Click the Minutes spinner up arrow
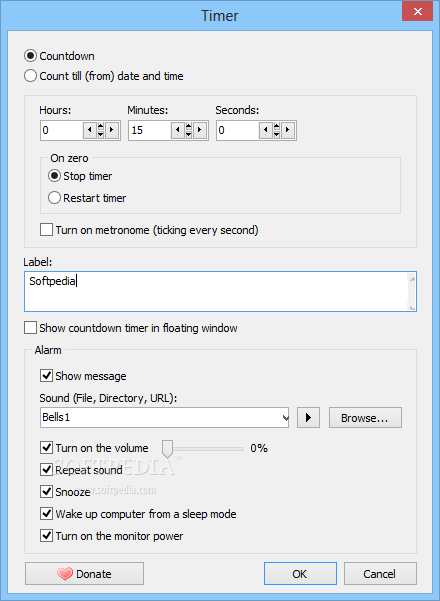Screen dimensions: 440x601 coord(189,126)
